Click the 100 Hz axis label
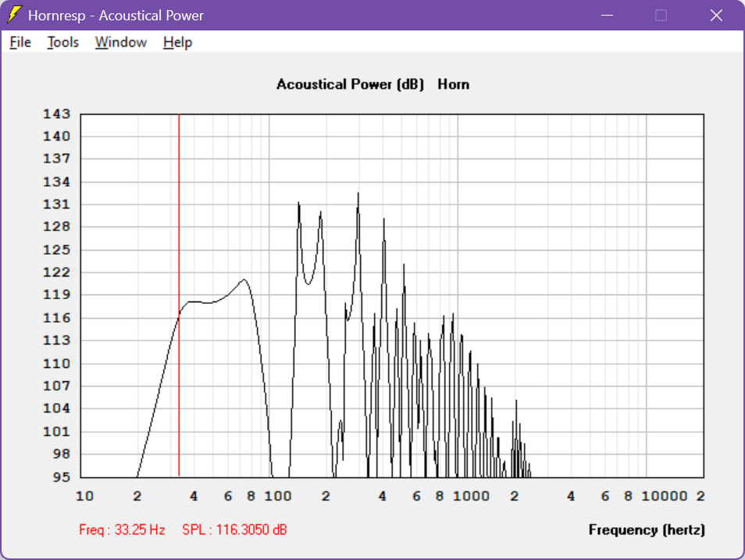This screenshot has height=560, width=745. 278,496
